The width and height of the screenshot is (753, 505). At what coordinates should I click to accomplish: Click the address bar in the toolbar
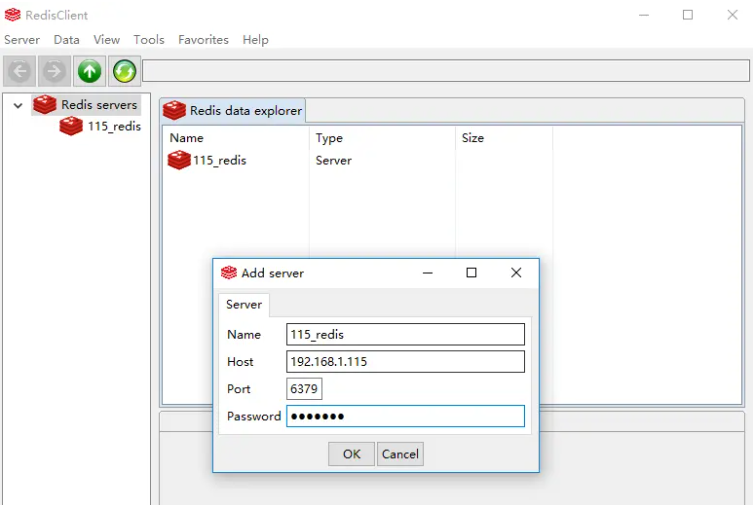tap(446, 71)
